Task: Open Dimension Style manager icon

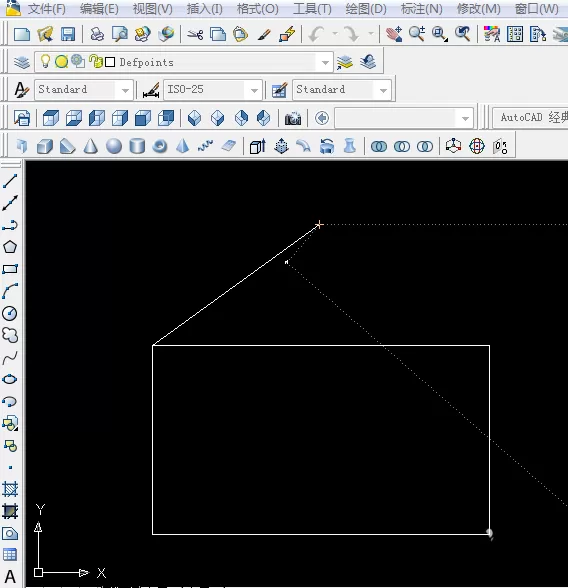Action: (151, 90)
